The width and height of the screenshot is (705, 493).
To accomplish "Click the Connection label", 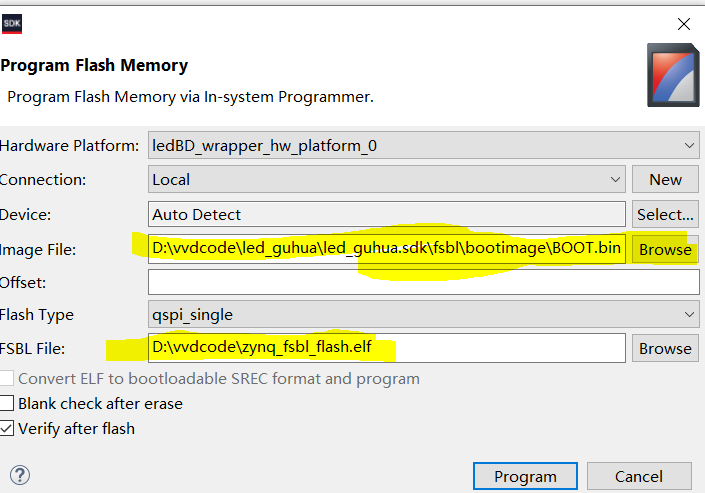I will 43,180.
